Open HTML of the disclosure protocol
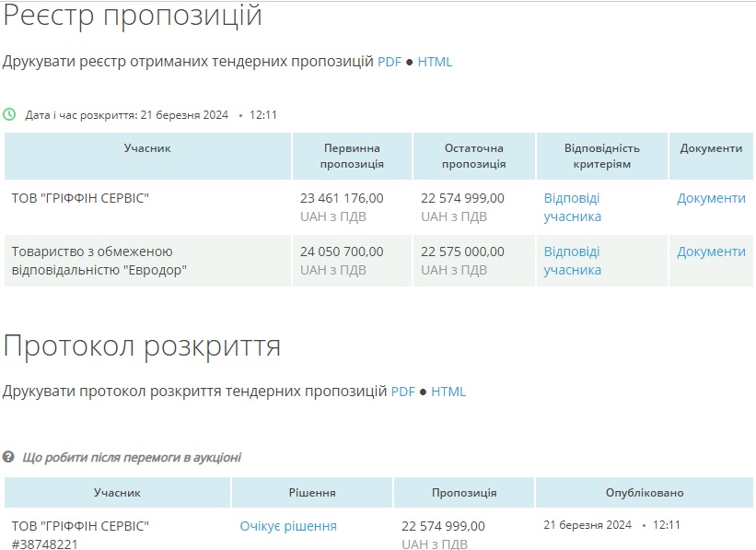 pos(448,392)
